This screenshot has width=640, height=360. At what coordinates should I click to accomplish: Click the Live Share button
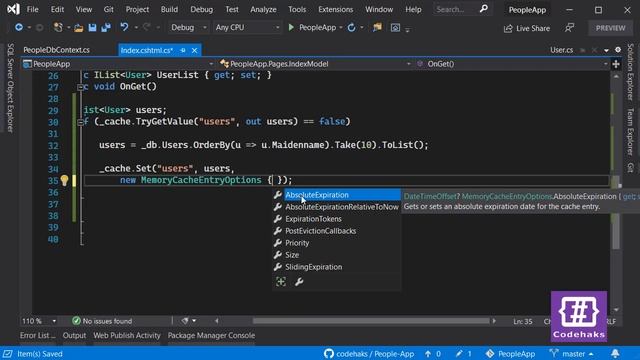[x=527, y=28]
